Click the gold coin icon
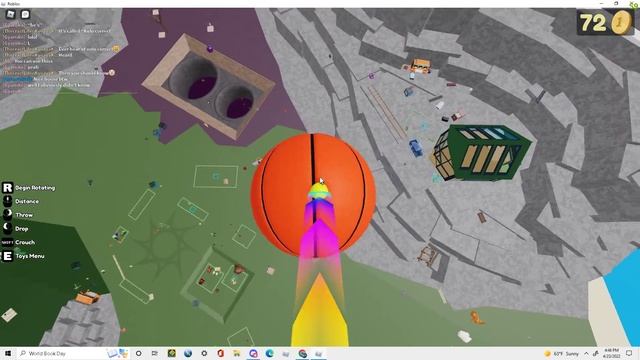 click(x=621, y=23)
